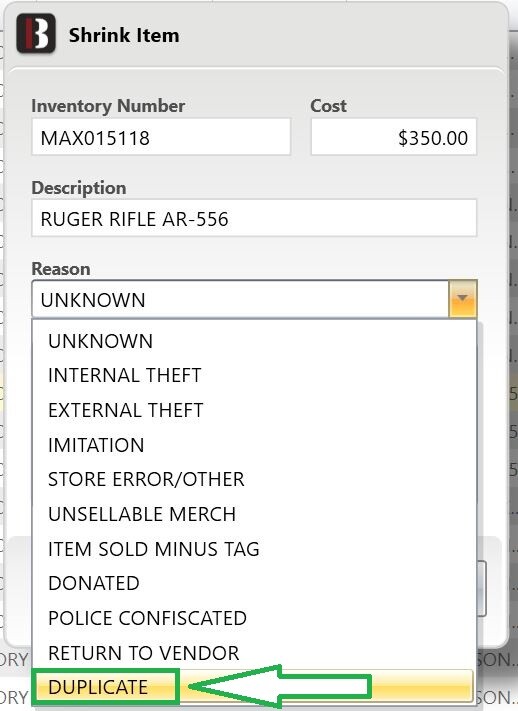Image resolution: width=518 pixels, height=711 pixels.
Task: Choose INTERNAL THEFT reason option
Action: pos(254,375)
